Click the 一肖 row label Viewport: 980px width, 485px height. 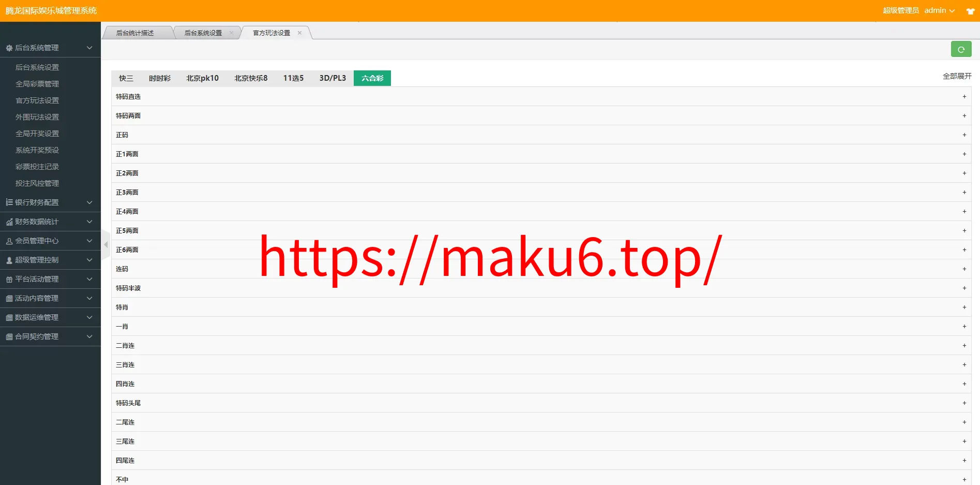point(122,326)
